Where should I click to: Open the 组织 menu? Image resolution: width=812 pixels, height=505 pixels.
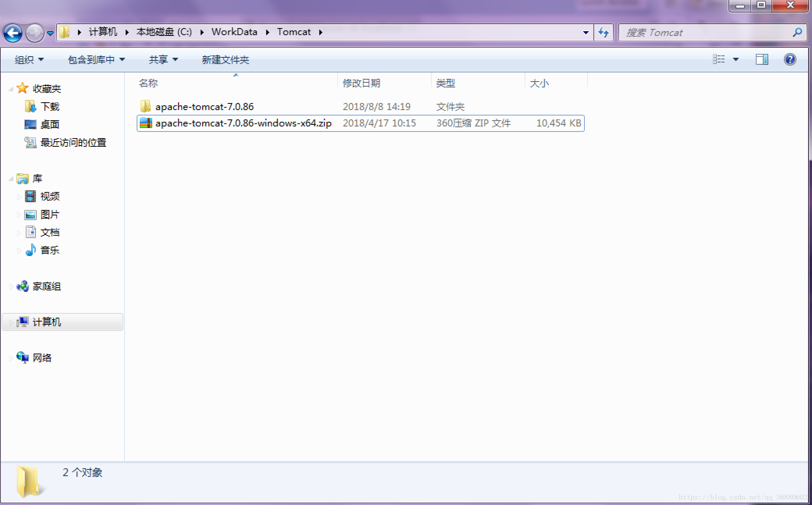29,60
